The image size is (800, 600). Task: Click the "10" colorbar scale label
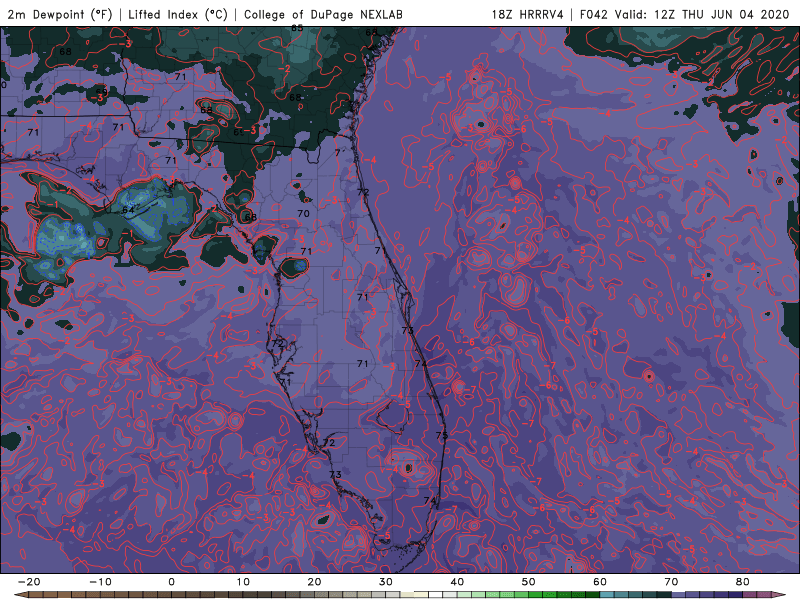click(x=243, y=582)
